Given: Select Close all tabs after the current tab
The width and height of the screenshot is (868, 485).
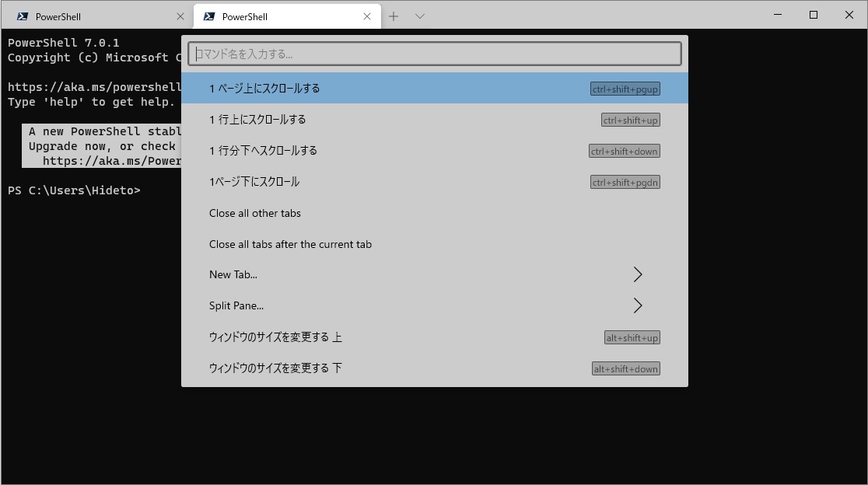Looking at the screenshot, I should (x=290, y=244).
